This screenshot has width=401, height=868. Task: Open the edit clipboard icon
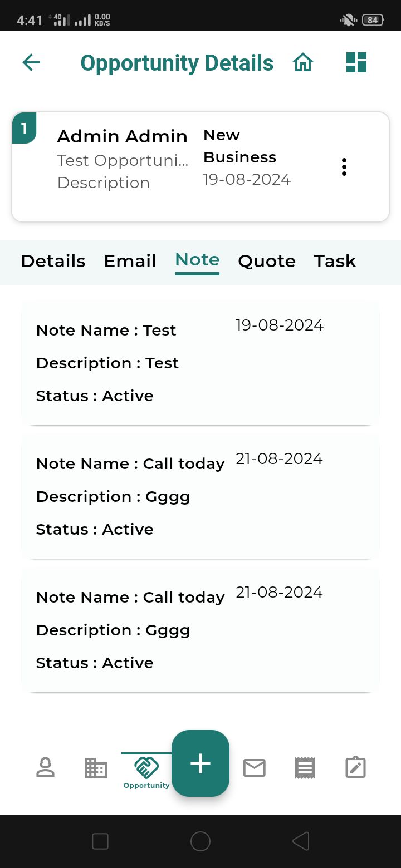(x=355, y=767)
